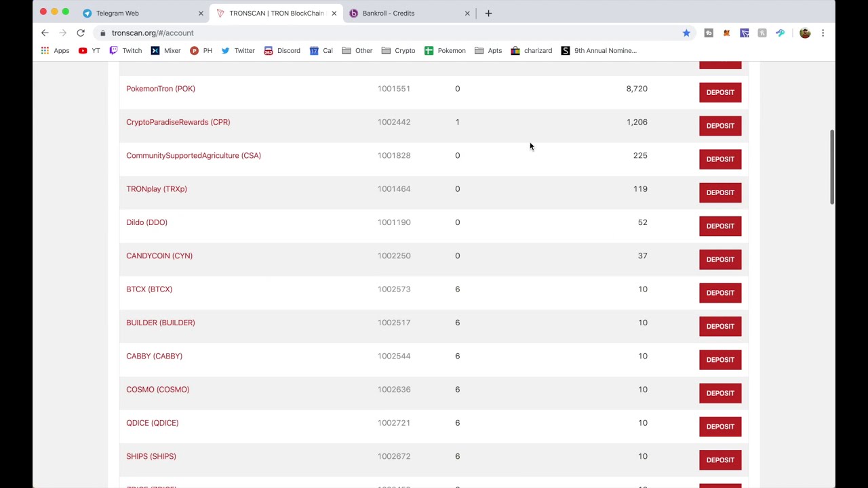This screenshot has width=868, height=488.
Task: Switch to the Bankroll - Credits tab
Action: point(389,13)
